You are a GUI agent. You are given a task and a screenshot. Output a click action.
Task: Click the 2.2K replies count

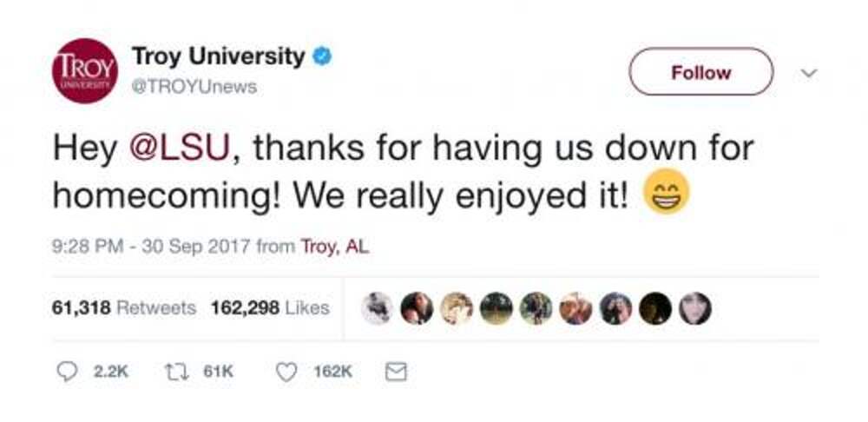[110, 372]
